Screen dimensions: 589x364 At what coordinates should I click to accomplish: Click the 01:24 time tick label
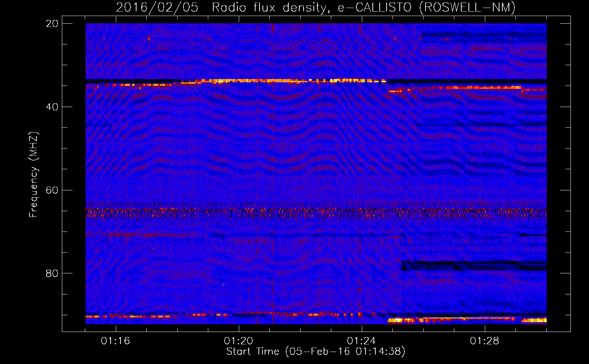coord(361,341)
